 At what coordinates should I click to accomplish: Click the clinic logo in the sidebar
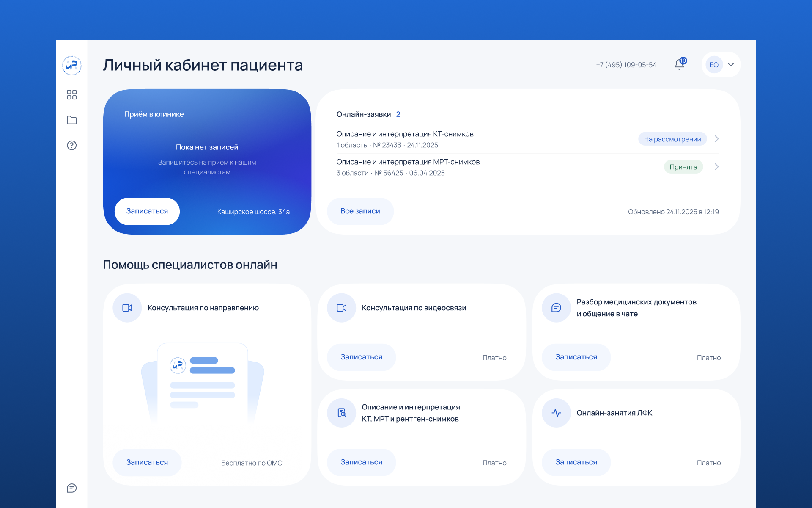tap(72, 66)
